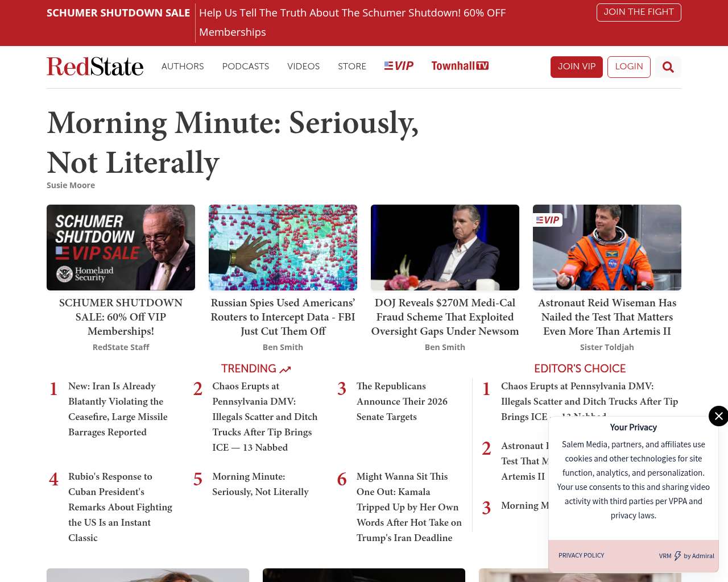Click the VIP badge on astronaut image
Image resolution: width=728 pixels, height=582 pixels.
(x=548, y=220)
